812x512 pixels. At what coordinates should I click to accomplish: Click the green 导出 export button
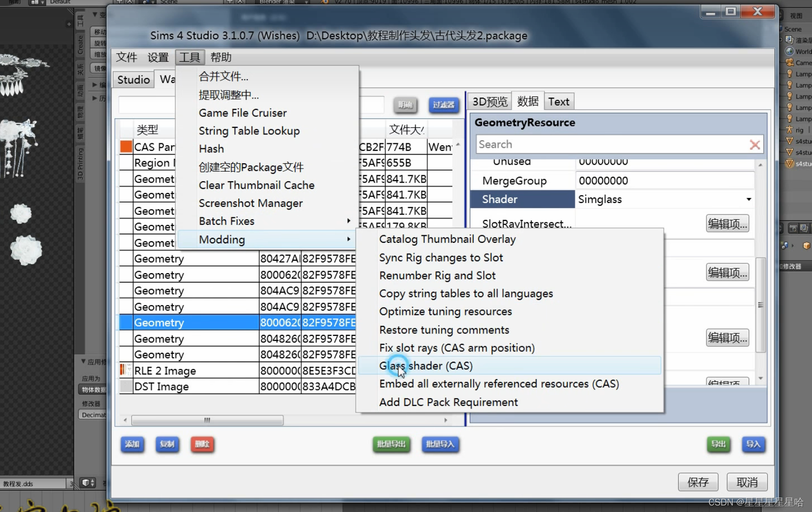tap(718, 444)
